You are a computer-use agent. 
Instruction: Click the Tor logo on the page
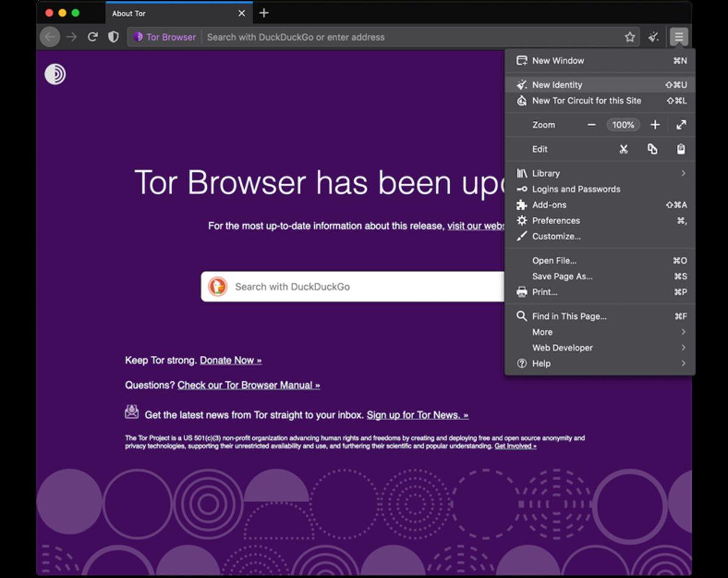coord(54,74)
